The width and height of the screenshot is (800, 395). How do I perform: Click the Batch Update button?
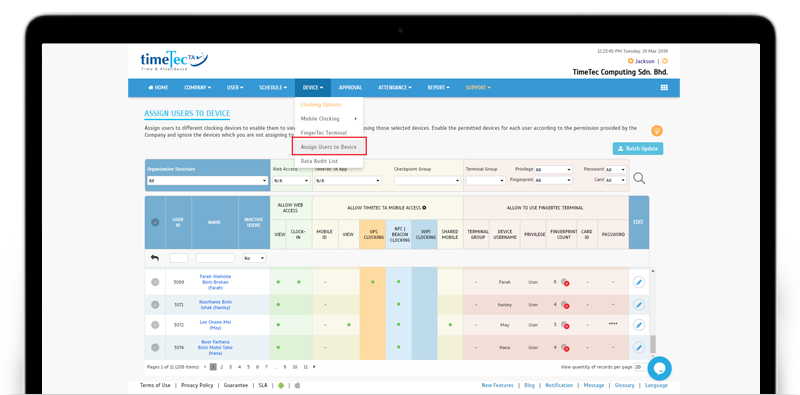(638, 149)
